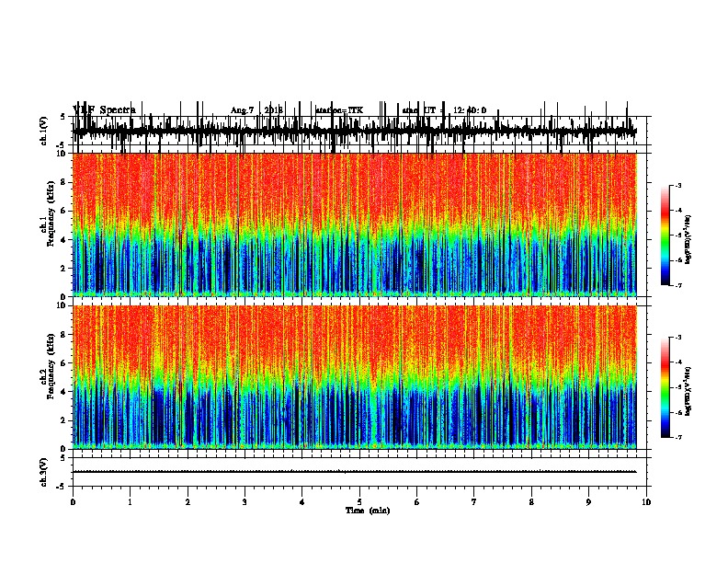Click the "-3" tick on ch.1 colorbar
This screenshot has height=563, width=728.
click(677, 185)
